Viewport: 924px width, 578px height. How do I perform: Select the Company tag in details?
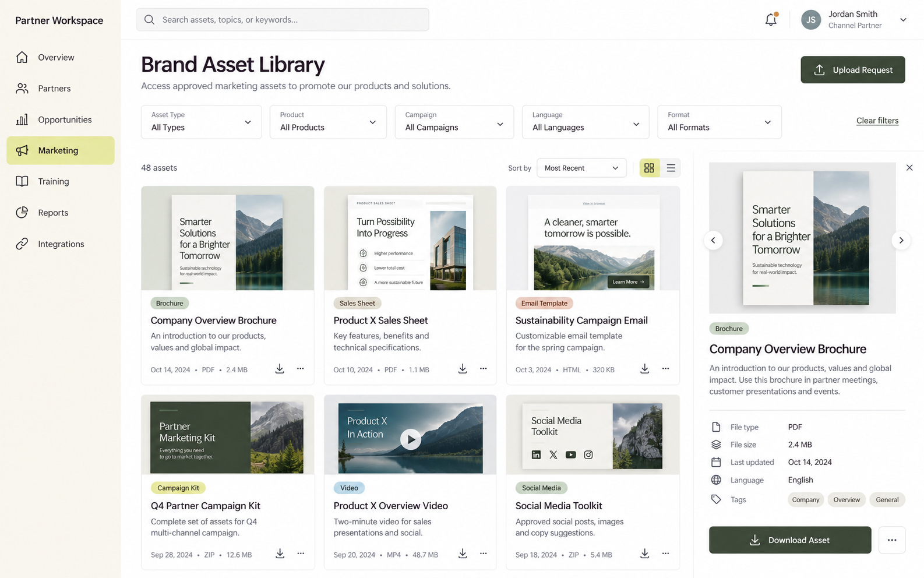pyautogui.click(x=806, y=499)
